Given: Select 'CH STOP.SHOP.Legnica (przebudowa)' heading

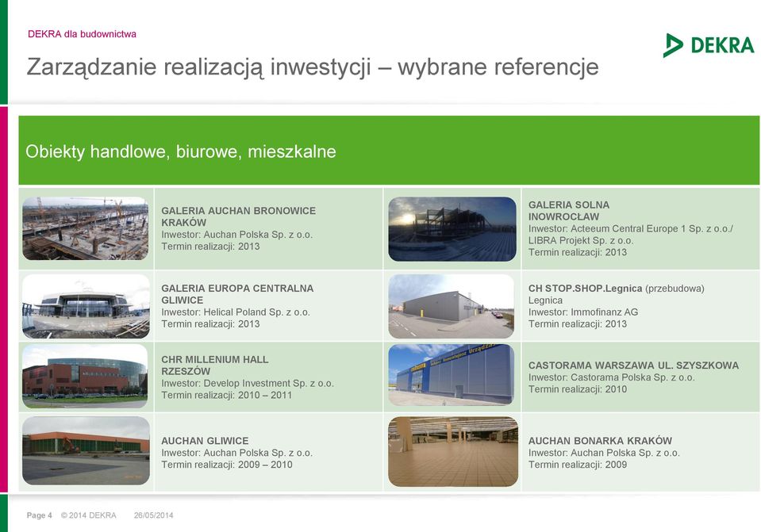Looking at the screenshot, I should (x=617, y=289).
